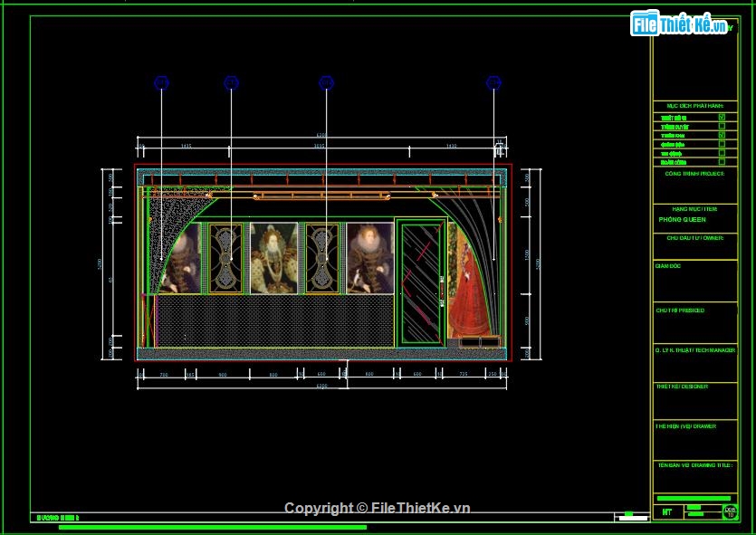Click the 'CÔNG TRÌNH/ PROJECT:' label

[x=694, y=174]
